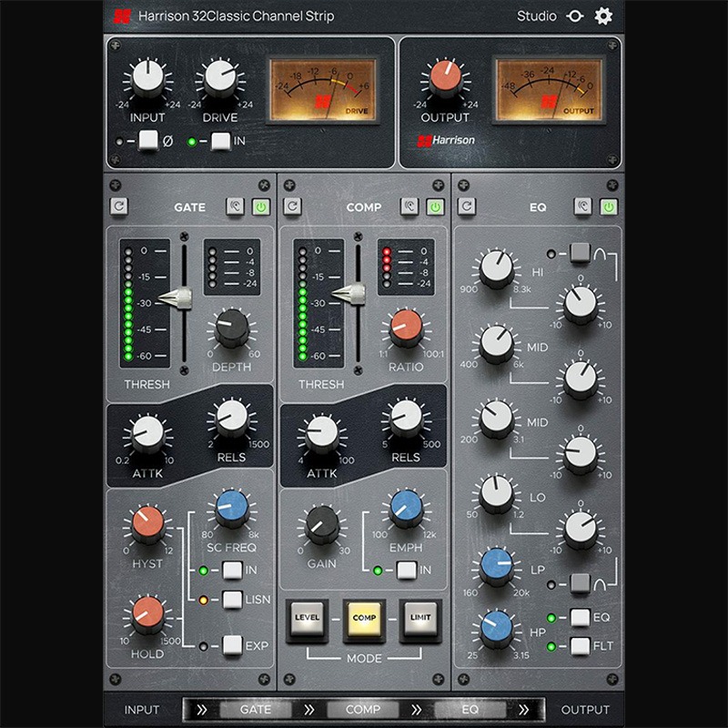
Task: Toggle the HI band bell shape button
Action: coord(580,254)
